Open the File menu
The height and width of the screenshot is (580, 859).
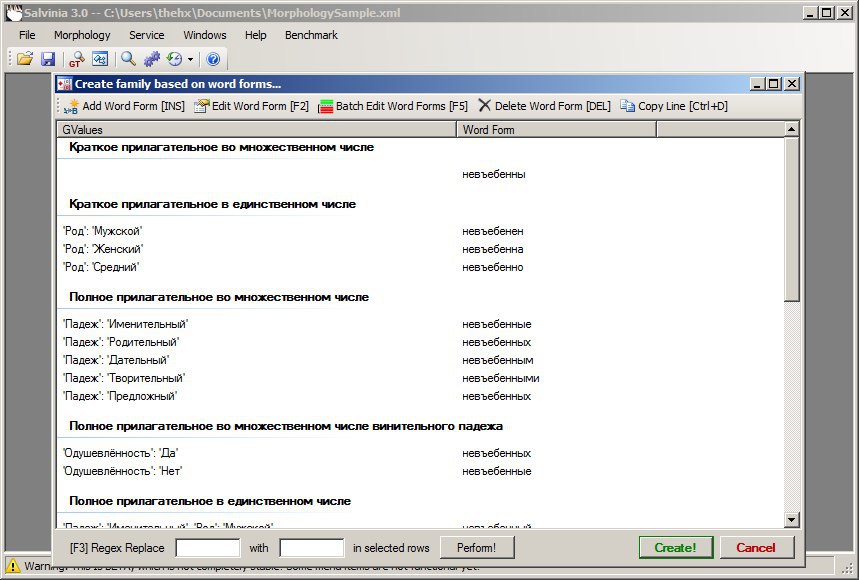point(27,35)
